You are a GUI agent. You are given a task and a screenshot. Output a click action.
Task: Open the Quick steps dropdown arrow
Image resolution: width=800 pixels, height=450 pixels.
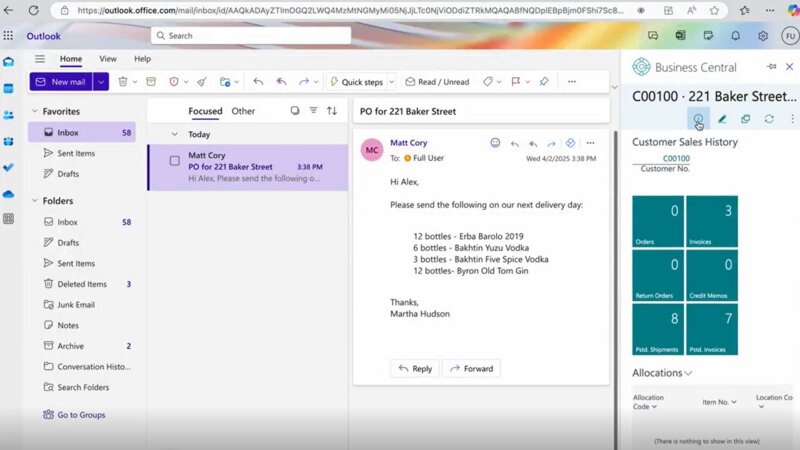pos(392,82)
